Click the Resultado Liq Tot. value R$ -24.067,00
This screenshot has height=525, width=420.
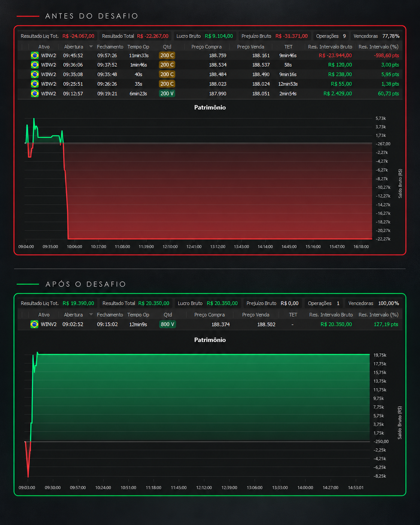(x=78, y=36)
